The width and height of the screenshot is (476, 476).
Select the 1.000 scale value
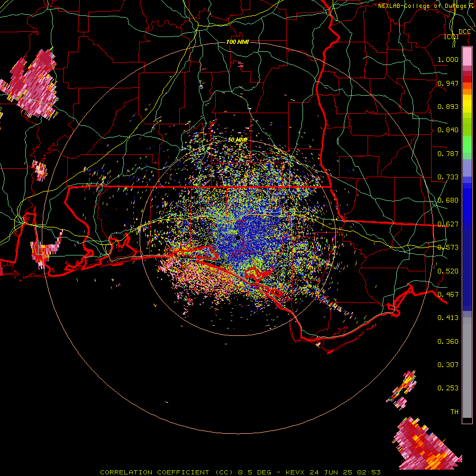[x=448, y=59]
